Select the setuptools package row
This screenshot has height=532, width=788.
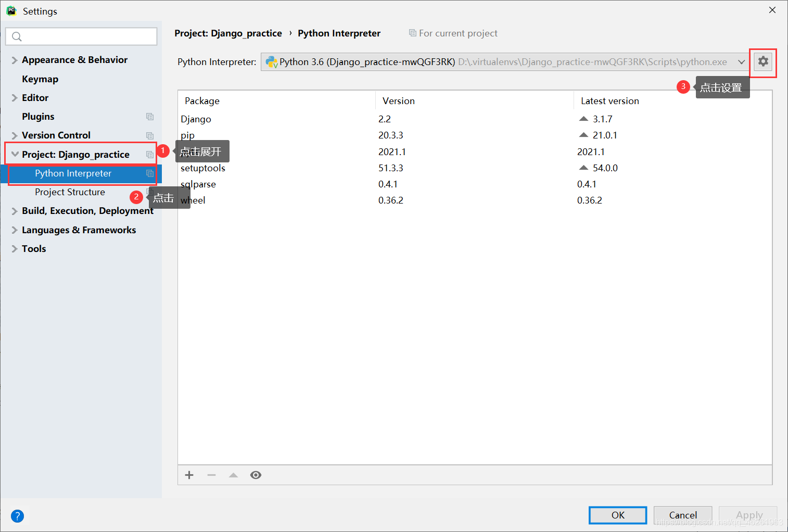coord(475,168)
